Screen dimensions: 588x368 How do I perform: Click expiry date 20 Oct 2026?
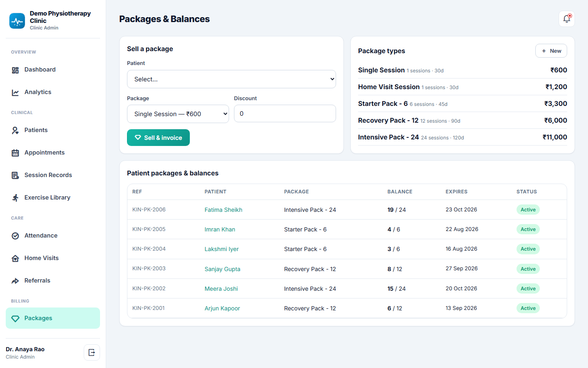pyautogui.click(x=461, y=288)
